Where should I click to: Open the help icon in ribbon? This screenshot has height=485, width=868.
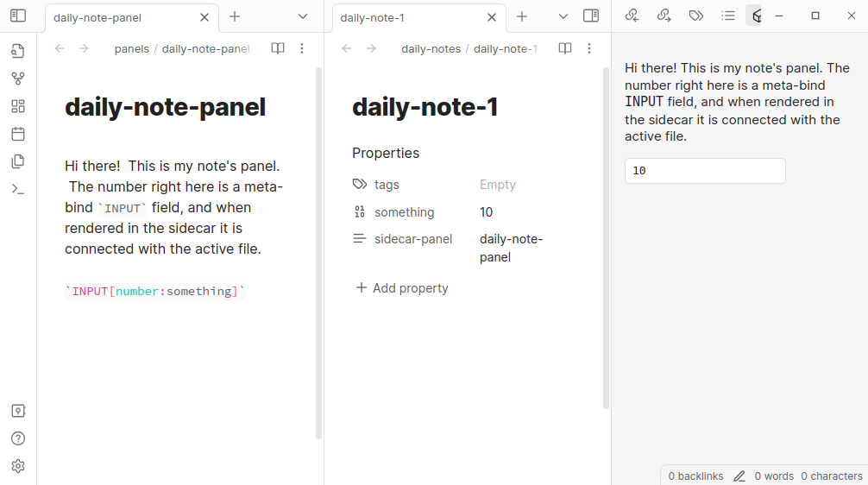click(x=18, y=438)
